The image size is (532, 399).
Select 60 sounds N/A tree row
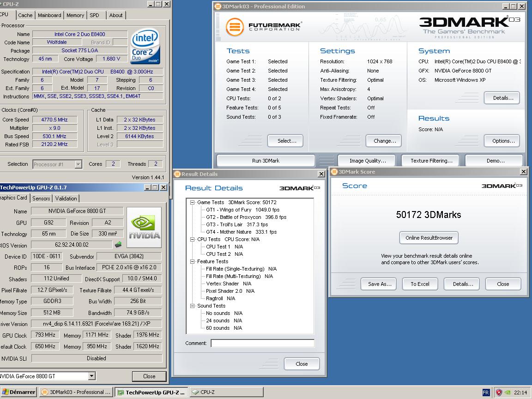click(x=224, y=328)
